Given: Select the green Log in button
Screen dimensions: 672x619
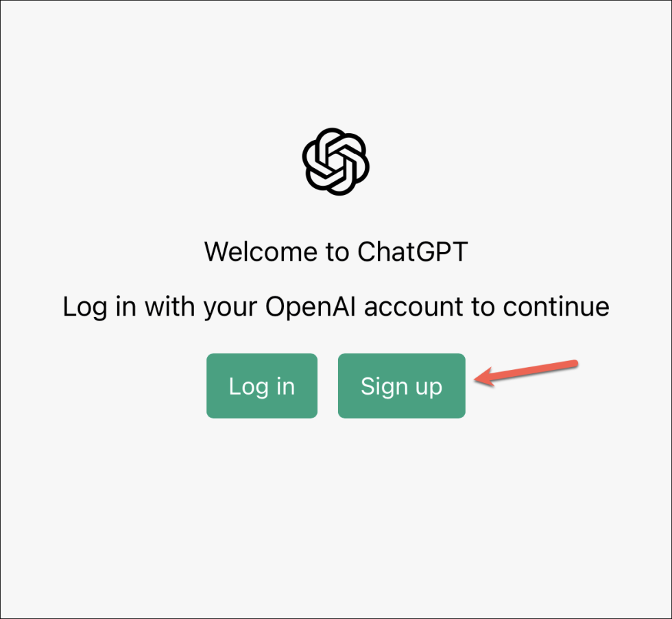Looking at the screenshot, I should (x=262, y=386).
